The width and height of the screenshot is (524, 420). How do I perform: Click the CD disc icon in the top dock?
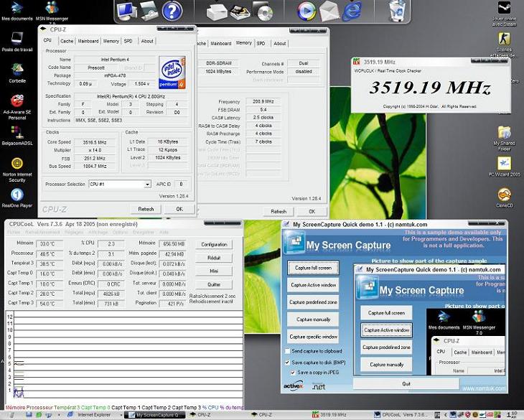point(264,11)
